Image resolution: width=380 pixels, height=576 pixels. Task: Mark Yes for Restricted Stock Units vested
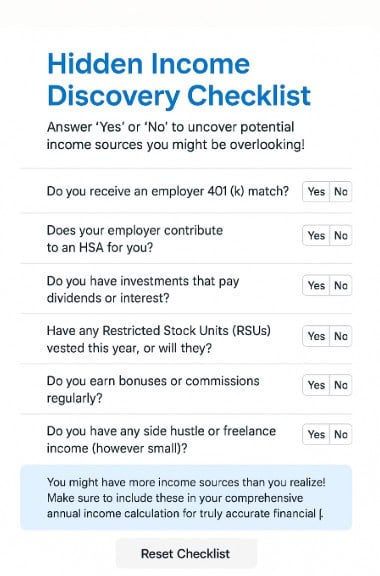[x=316, y=336]
